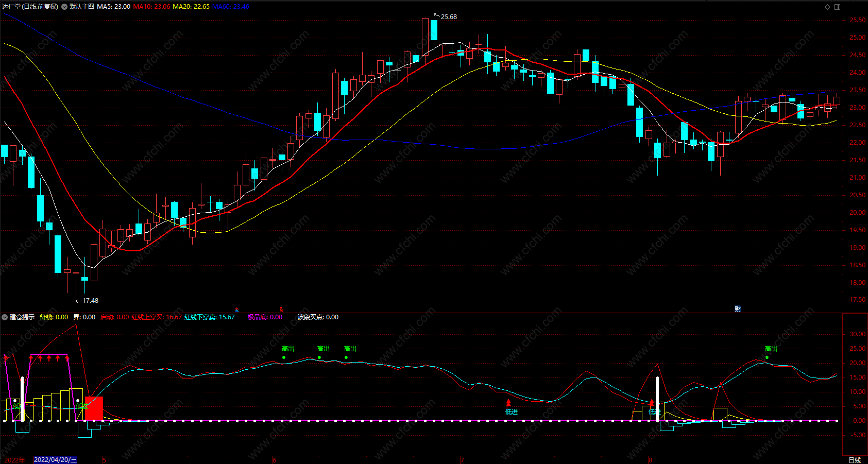Click the 2022/04/20/三 date label
Screen dimensions: 868x464
pyautogui.click(x=56, y=460)
